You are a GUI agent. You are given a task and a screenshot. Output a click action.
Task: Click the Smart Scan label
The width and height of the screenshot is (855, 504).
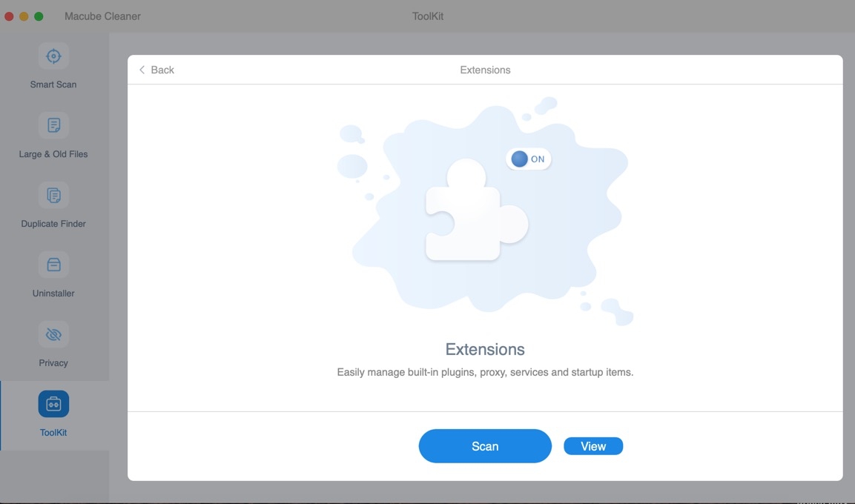[x=53, y=84]
